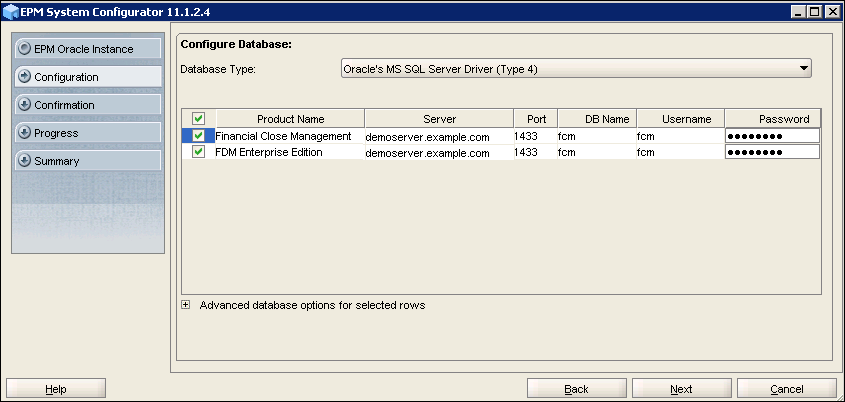Click the EPM Oracle Instance step icon
The width and height of the screenshot is (845, 402).
pos(25,49)
